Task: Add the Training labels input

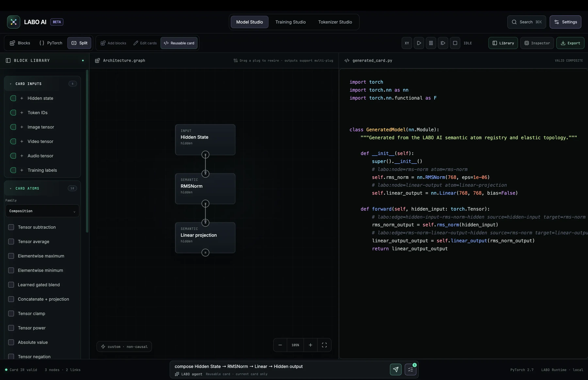Action: (x=42, y=170)
